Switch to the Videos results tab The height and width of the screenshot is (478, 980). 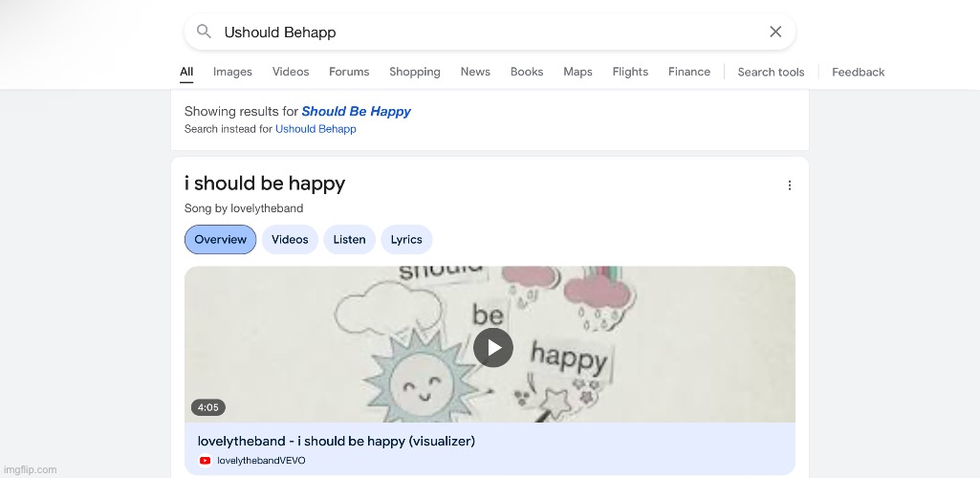click(x=291, y=72)
